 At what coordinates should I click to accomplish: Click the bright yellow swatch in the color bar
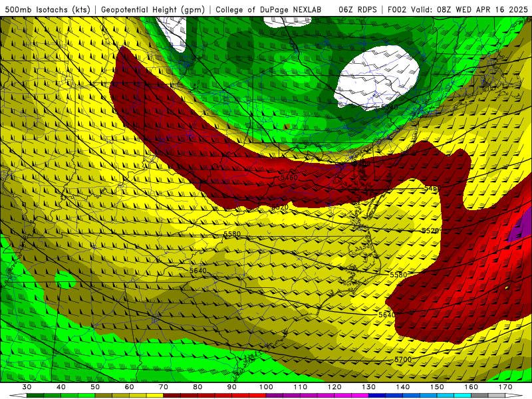click(155, 395)
